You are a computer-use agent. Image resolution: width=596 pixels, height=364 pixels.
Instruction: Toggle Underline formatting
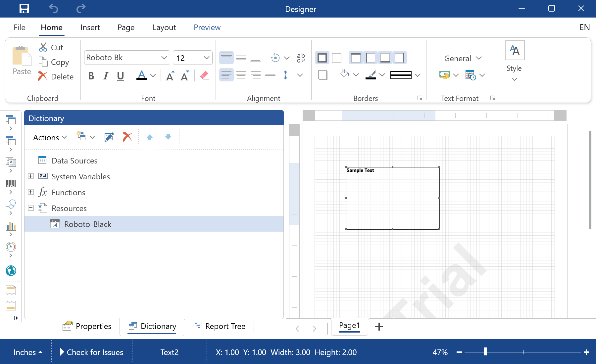[x=121, y=76]
